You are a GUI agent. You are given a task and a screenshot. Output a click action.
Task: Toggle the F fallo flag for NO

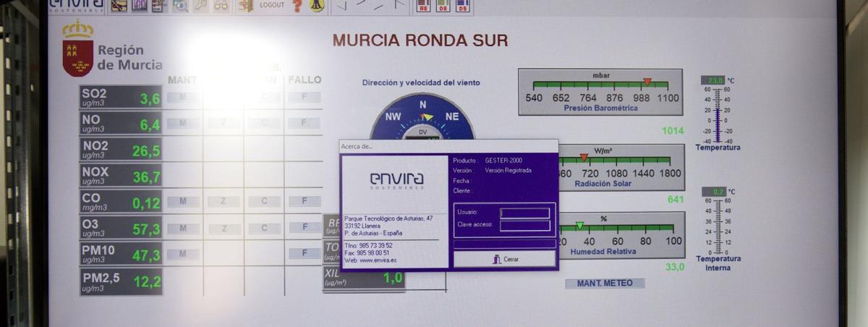tap(305, 123)
